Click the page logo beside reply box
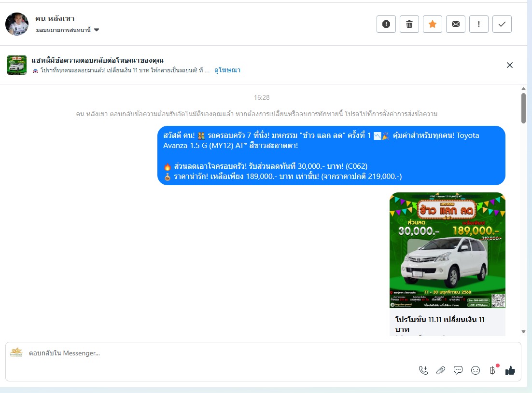 coord(16,352)
